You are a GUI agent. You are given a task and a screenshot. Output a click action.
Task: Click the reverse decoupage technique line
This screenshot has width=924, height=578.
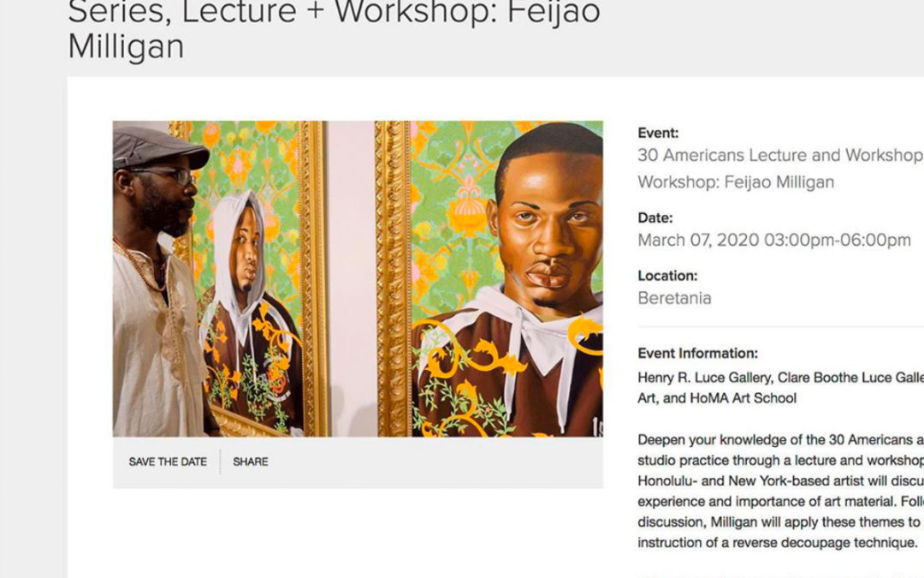(778, 543)
